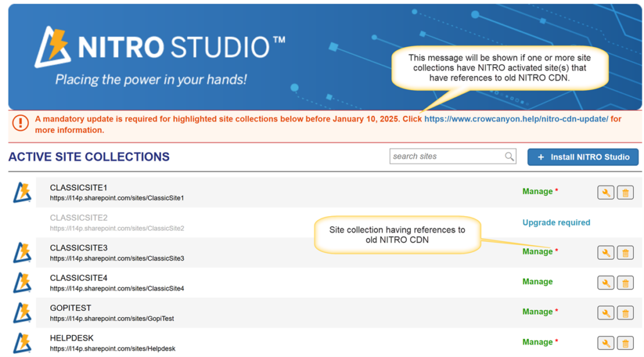Click the wrench icon for CLASSICSITE4

tap(605, 283)
